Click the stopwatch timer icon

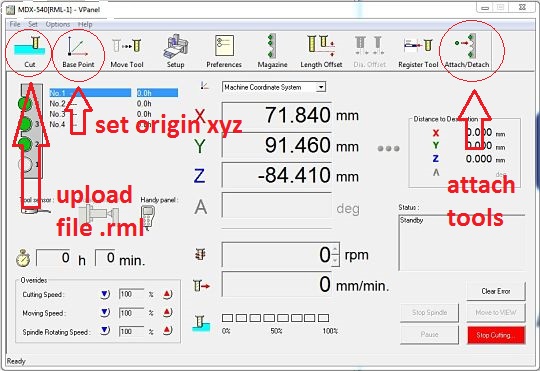point(23,258)
